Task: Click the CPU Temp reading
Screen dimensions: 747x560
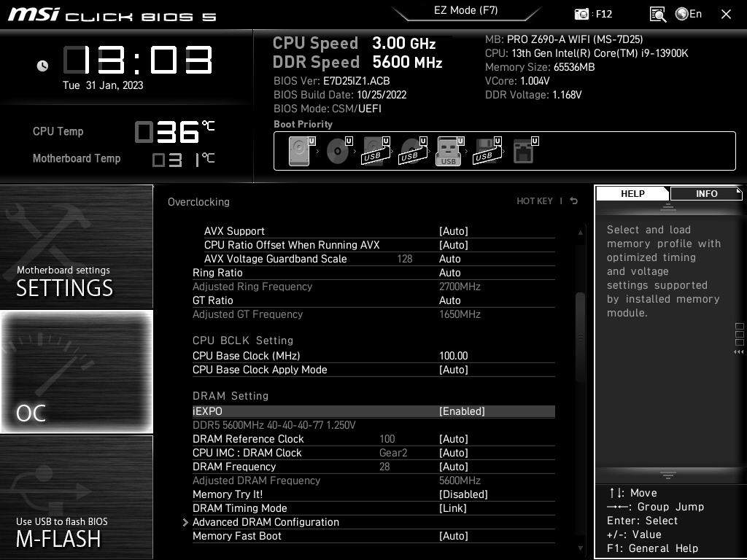Action: tap(175, 132)
